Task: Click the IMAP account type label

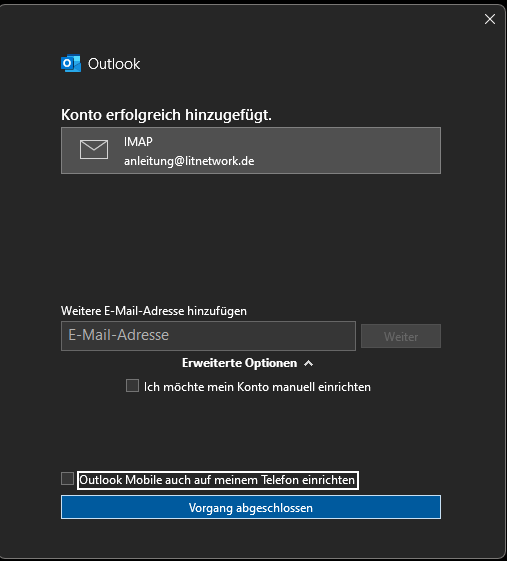Action: tap(138, 141)
